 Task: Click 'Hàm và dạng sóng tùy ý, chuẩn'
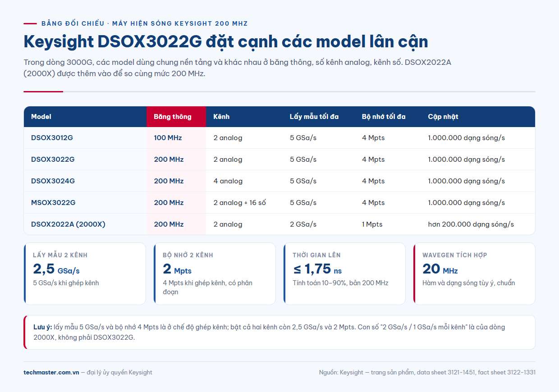[x=468, y=283]
